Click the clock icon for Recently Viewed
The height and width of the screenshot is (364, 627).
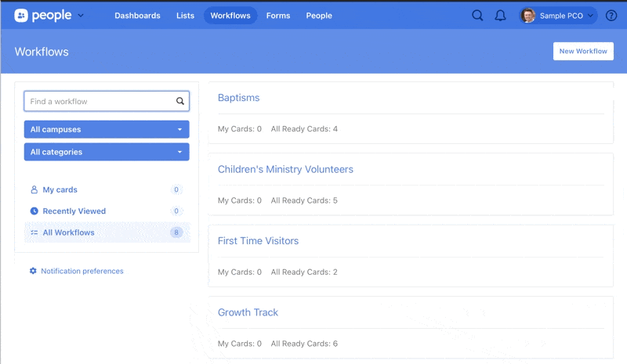[34, 211]
